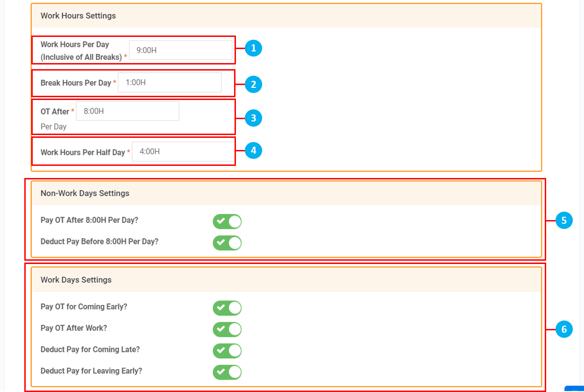Click the Work Days Settings header

[x=76, y=280]
